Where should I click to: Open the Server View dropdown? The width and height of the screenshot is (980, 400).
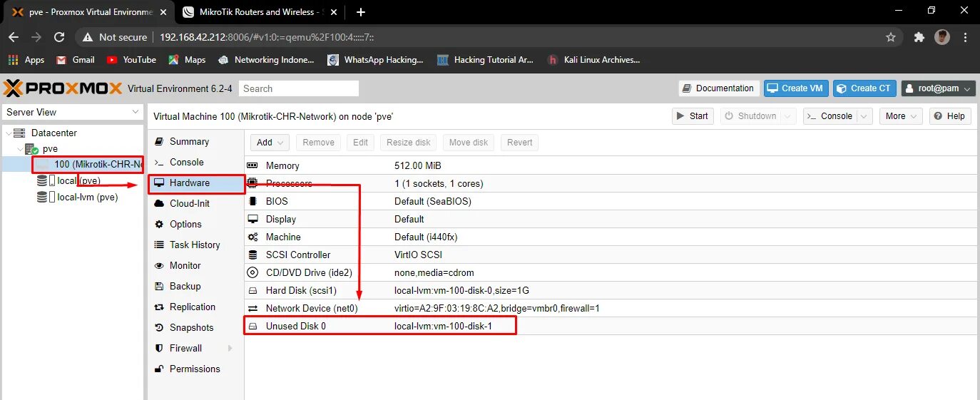click(73, 112)
